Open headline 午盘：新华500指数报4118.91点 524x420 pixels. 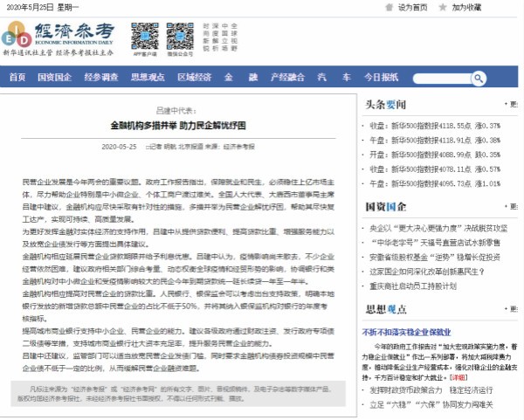(x=435, y=141)
